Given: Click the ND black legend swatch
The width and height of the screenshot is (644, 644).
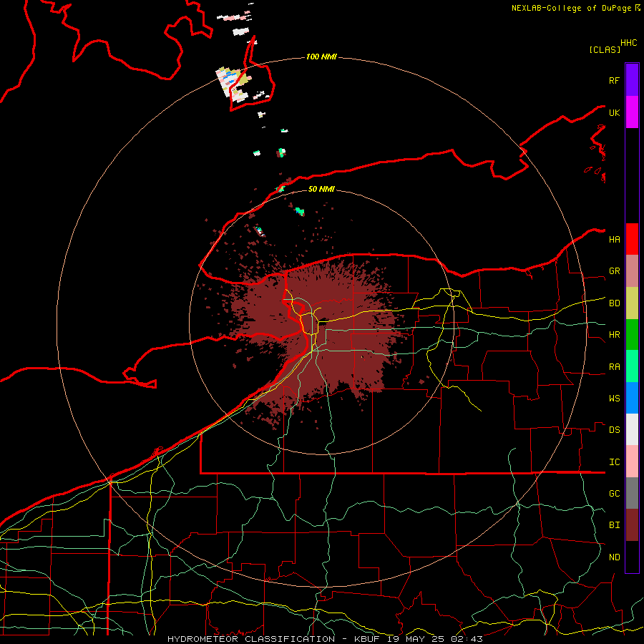Looking at the screenshot, I should (632, 557).
